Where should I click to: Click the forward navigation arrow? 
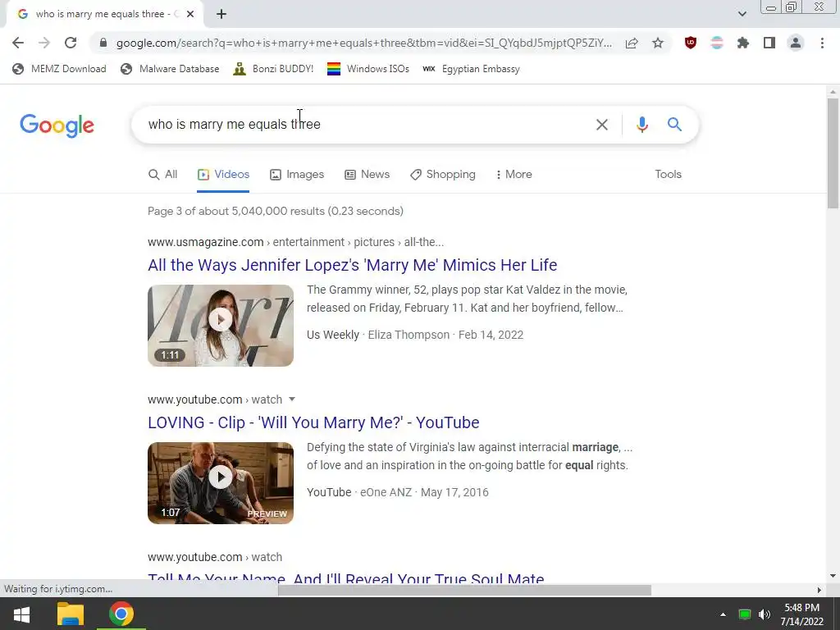click(x=44, y=43)
